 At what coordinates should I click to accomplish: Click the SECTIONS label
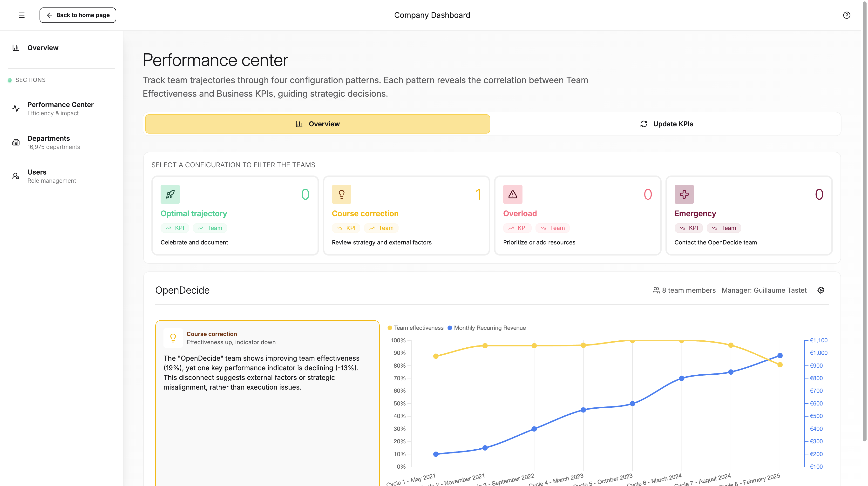pos(30,80)
